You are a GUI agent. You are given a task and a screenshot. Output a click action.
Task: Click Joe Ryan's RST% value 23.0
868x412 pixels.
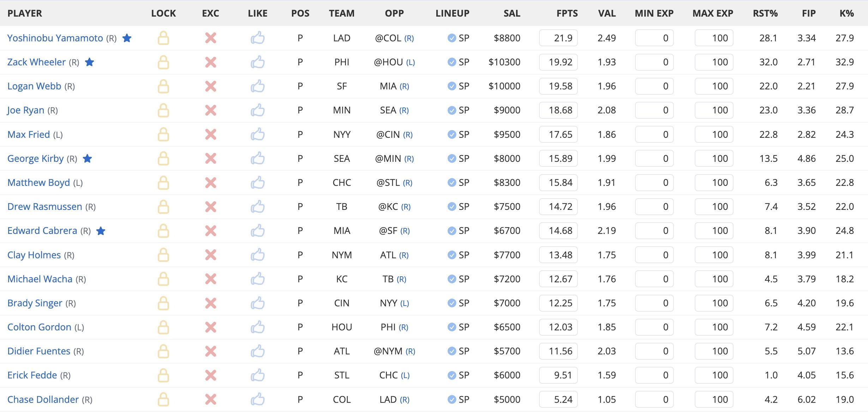click(768, 110)
